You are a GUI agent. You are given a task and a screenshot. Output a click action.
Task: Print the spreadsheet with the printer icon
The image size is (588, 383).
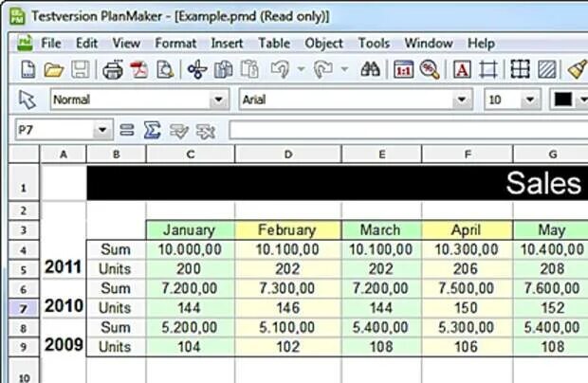coord(113,70)
